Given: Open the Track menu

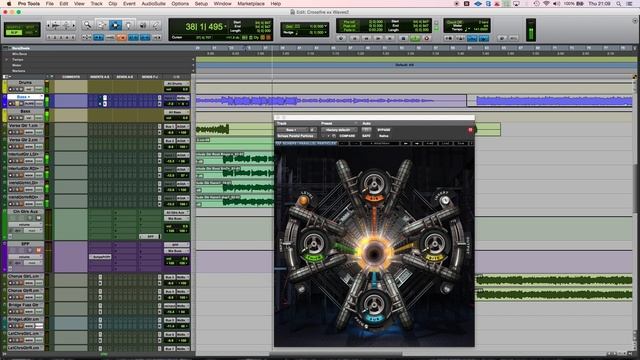Looking at the screenshot, I should pos(96,4).
